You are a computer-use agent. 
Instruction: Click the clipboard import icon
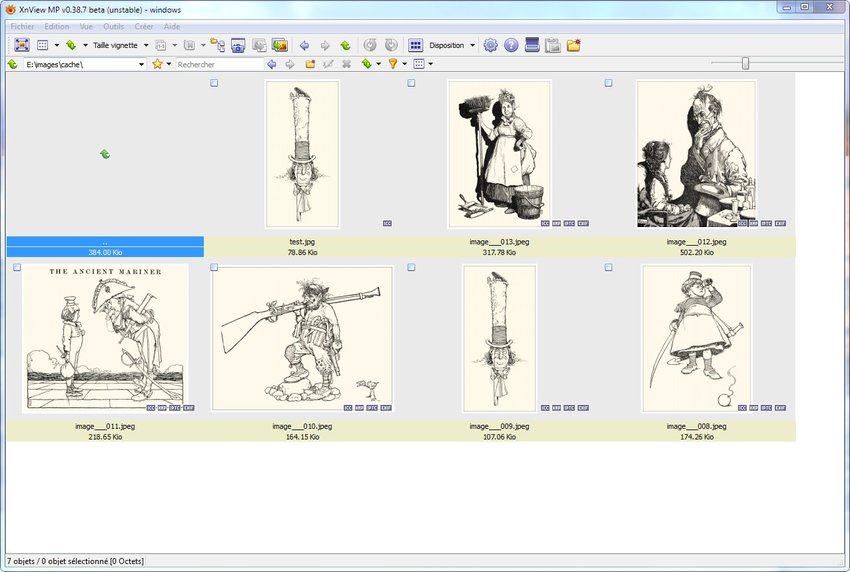553,45
